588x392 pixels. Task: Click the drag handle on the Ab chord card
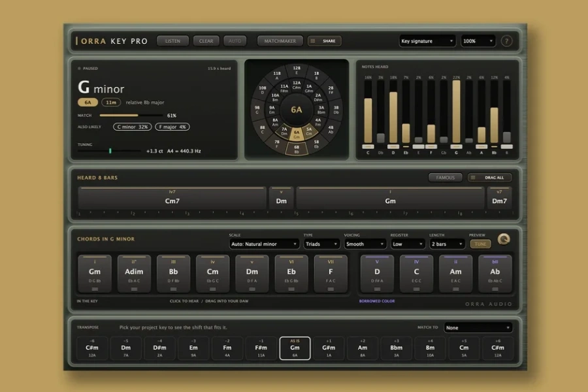click(495, 289)
